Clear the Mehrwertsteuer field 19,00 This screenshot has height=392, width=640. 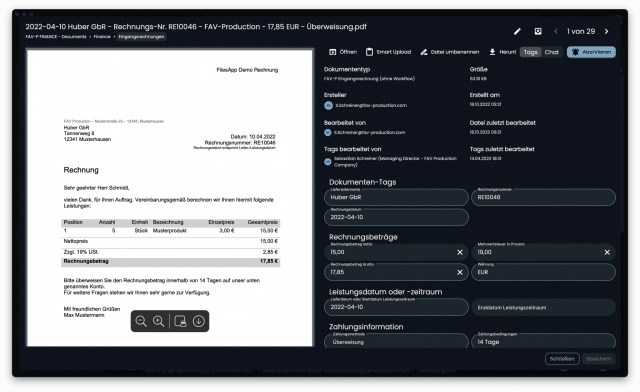pos(607,252)
